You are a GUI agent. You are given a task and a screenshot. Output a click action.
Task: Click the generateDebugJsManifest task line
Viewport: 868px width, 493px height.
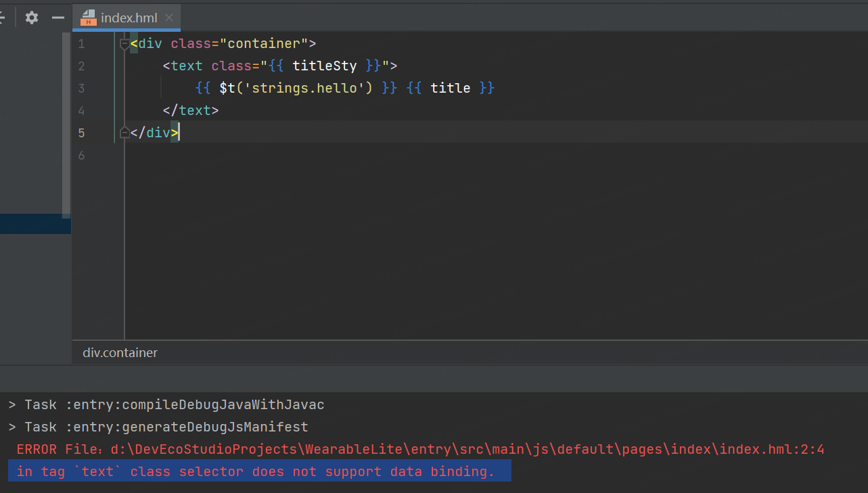pyautogui.click(x=166, y=427)
